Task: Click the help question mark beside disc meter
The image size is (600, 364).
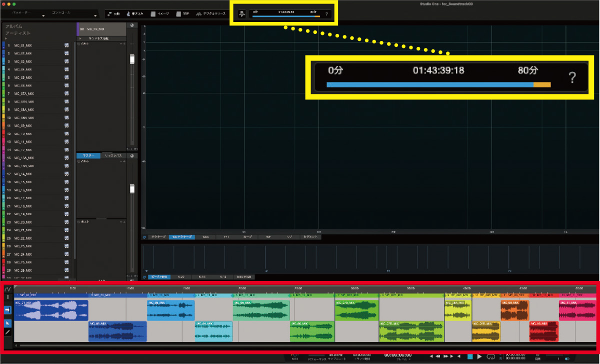Action: (326, 14)
